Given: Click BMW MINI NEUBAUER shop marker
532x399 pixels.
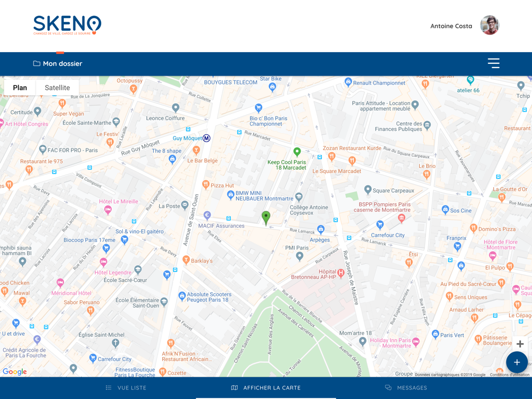Looking at the screenshot, I should coord(231,195).
